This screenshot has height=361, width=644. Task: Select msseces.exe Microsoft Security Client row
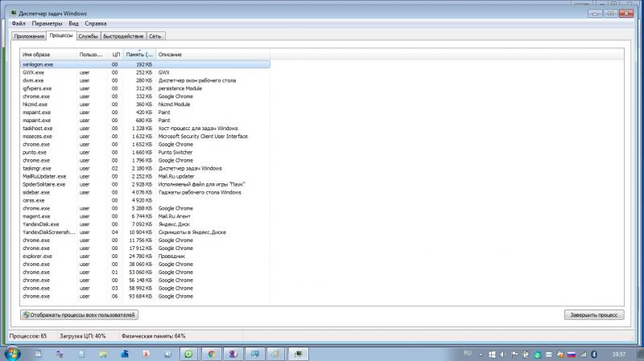click(x=145, y=137)
